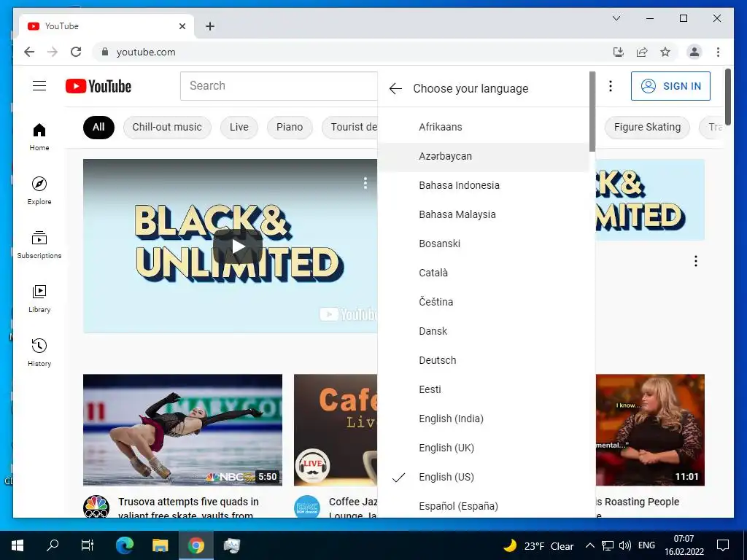View site info via the lock icon
Image resolution: width=747 pixels, height=560 pixels.
[x=105, y=52]
